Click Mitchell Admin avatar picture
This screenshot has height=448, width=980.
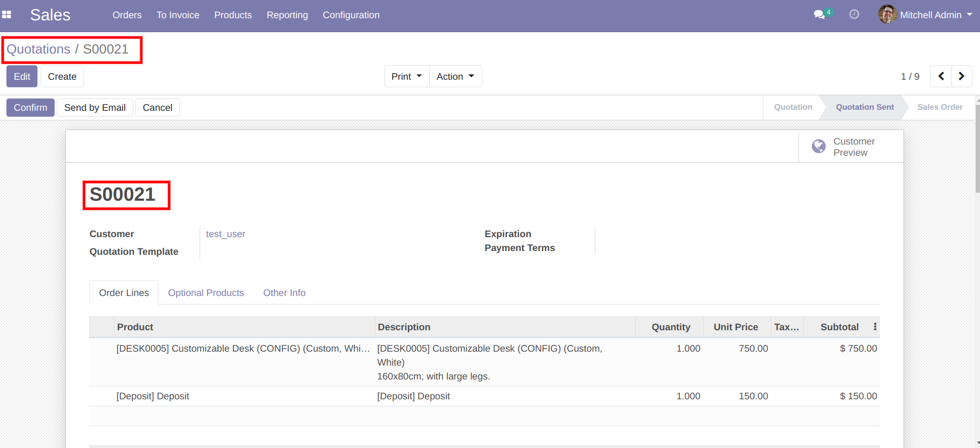click(x=887, y=14)
